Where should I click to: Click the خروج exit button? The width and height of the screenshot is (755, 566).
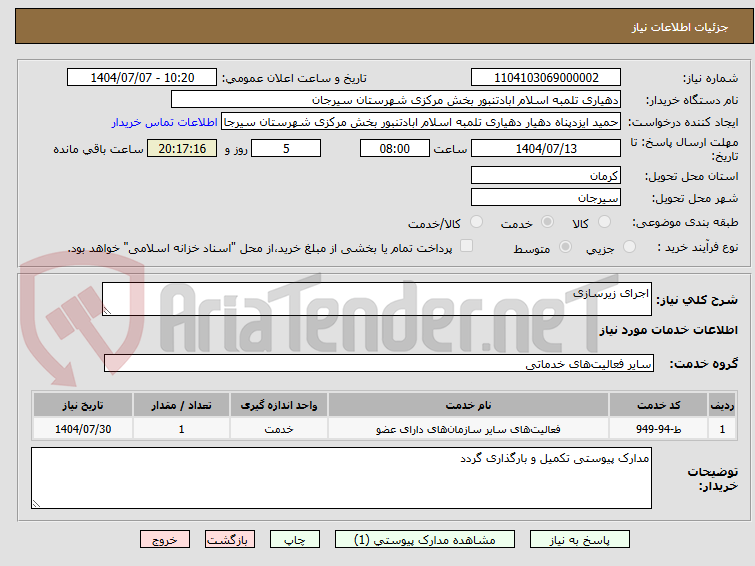(165, 540)
